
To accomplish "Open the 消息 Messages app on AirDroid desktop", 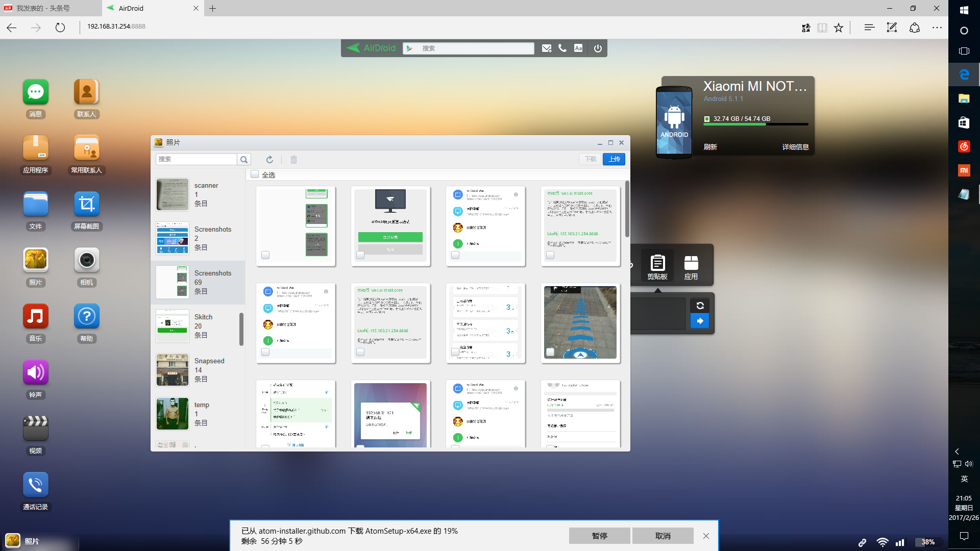I will pyautogui.click(x=35, y=92).
